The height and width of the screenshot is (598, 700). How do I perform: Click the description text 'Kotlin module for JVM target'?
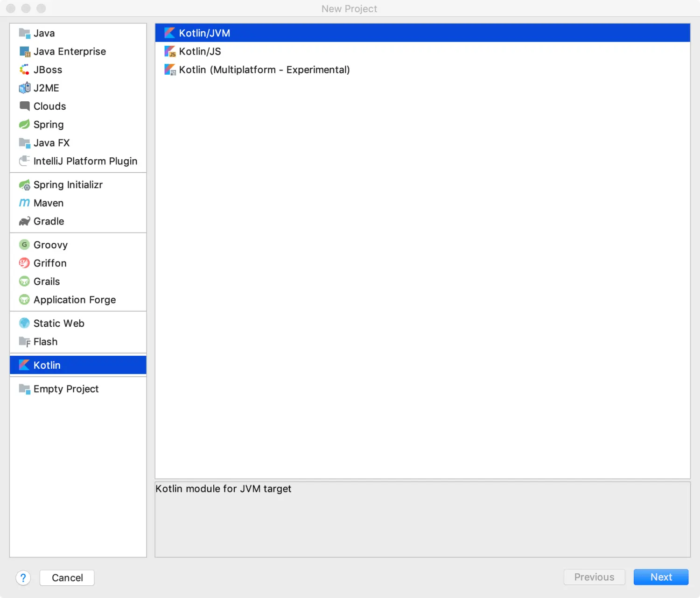pyautogui.click(x=223, y=489)
